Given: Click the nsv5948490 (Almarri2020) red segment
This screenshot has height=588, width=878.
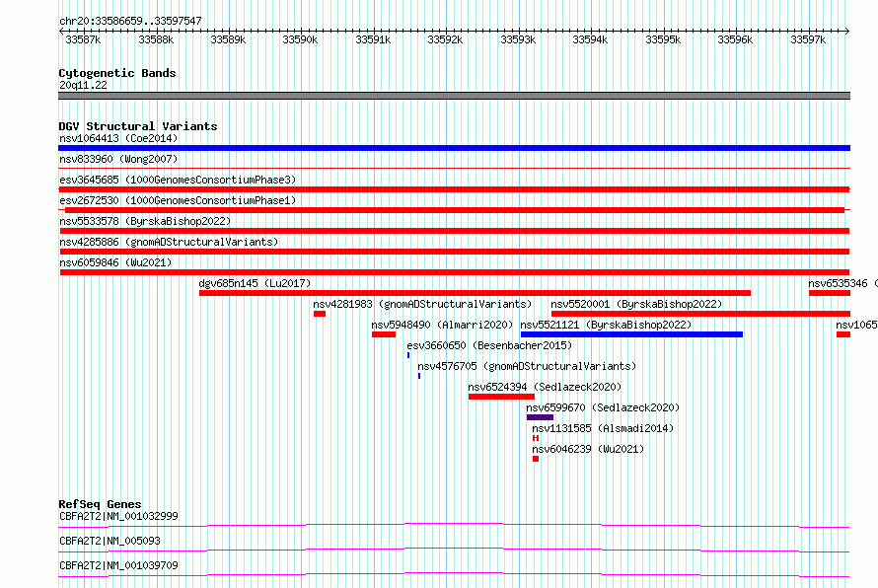Looking at the screenshot, I should [x=384, y=334].
